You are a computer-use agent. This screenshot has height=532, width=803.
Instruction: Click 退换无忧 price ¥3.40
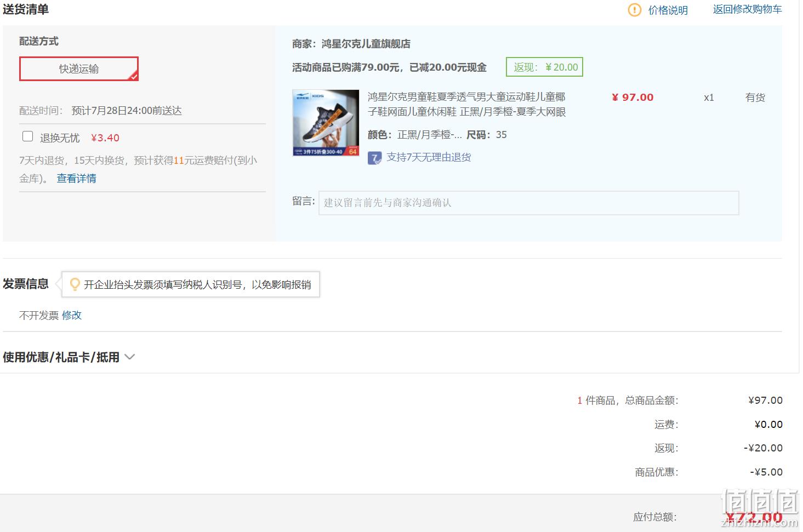coord(105,138)
